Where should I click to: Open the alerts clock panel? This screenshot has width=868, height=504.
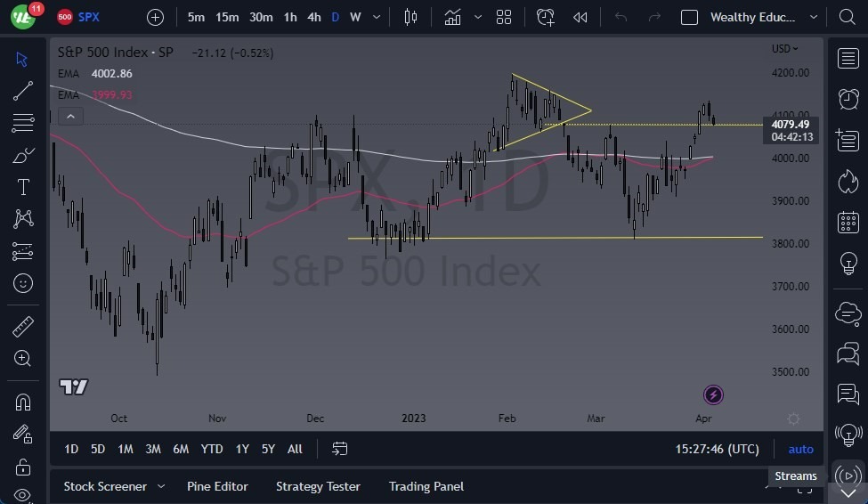(x=848, y=99)
